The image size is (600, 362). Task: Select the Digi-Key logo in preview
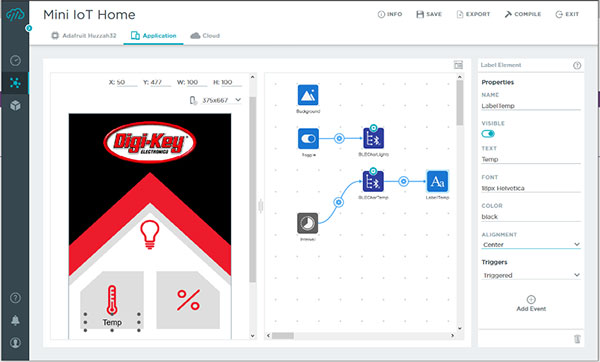tap(150, 142)
